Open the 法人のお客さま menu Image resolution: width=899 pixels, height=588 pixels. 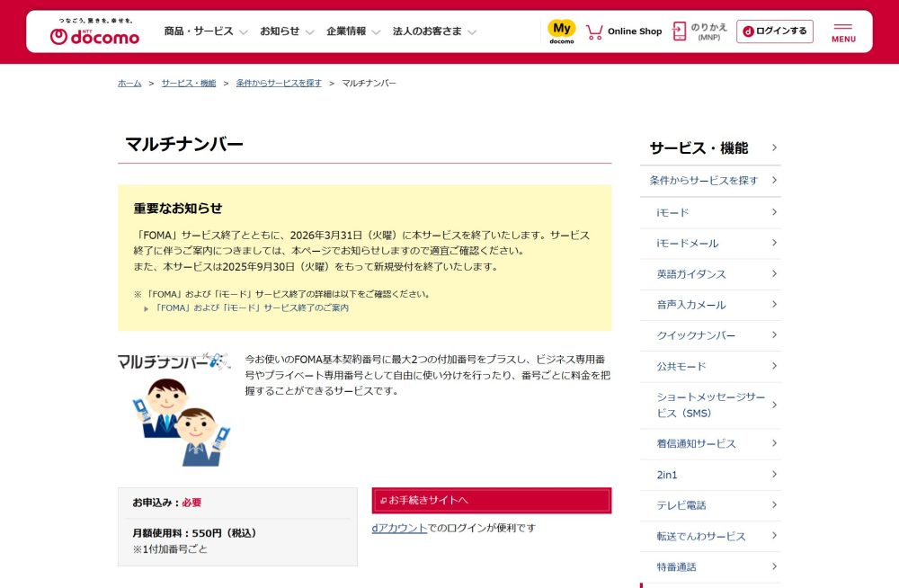(x=434, y=31)
